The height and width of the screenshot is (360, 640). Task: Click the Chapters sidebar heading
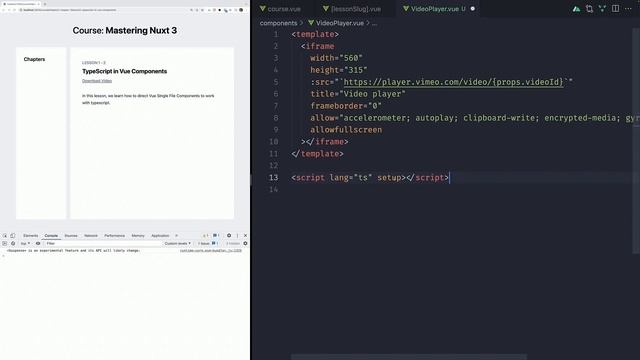click(x=34, y=59)
